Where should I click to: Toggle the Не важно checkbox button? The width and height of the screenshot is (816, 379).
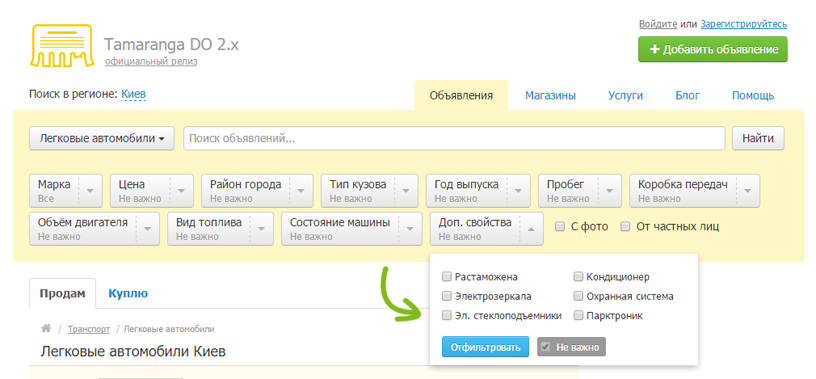tap(571, 347)
